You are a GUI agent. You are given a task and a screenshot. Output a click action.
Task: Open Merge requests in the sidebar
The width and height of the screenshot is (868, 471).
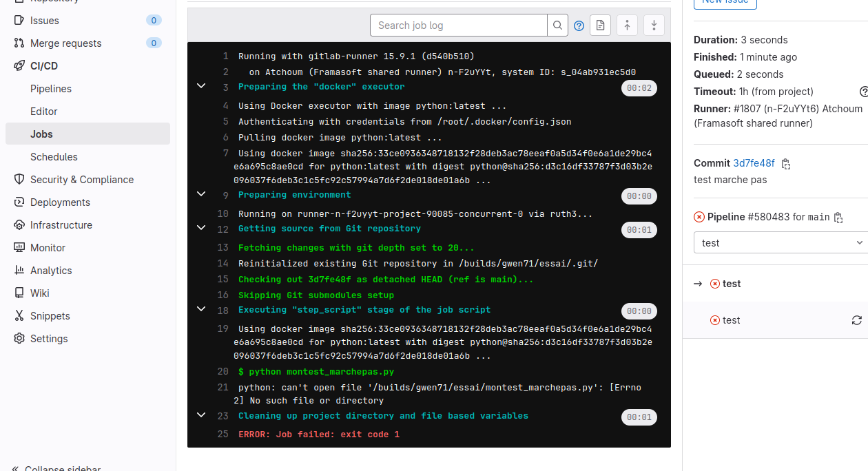(65, 43)
